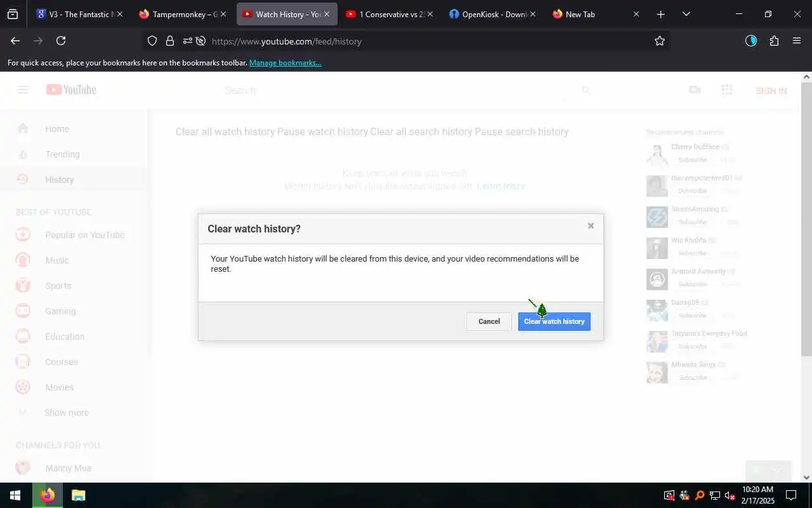
Task: Open Movies in the sidebar
Action: (75, 387)
